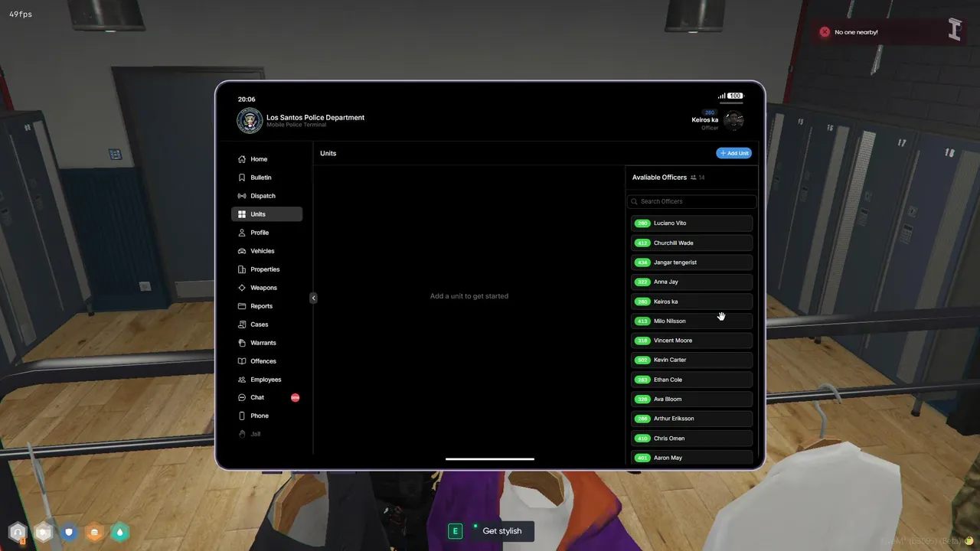Screen dimensions: 980x551
Task: Select Keiros ka in officers list
Action: tap(692, 302)
